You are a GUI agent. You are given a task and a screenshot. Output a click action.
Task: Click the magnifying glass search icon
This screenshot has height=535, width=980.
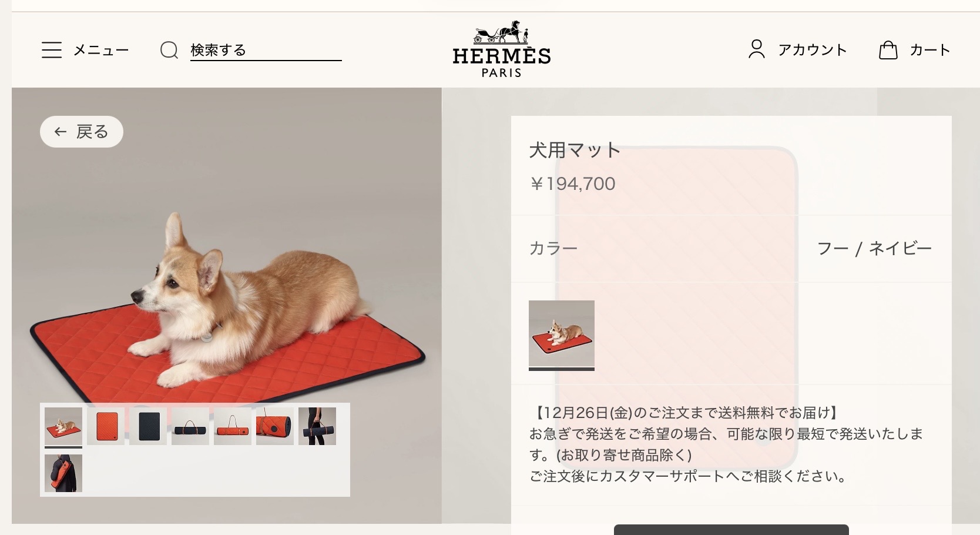tap(169, 50)
